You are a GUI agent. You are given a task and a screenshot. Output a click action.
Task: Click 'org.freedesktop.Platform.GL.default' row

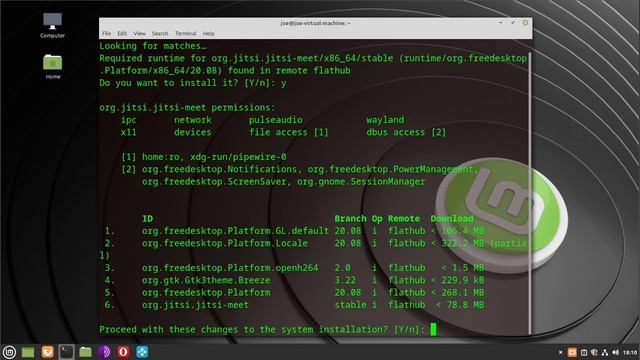[235, 231]
